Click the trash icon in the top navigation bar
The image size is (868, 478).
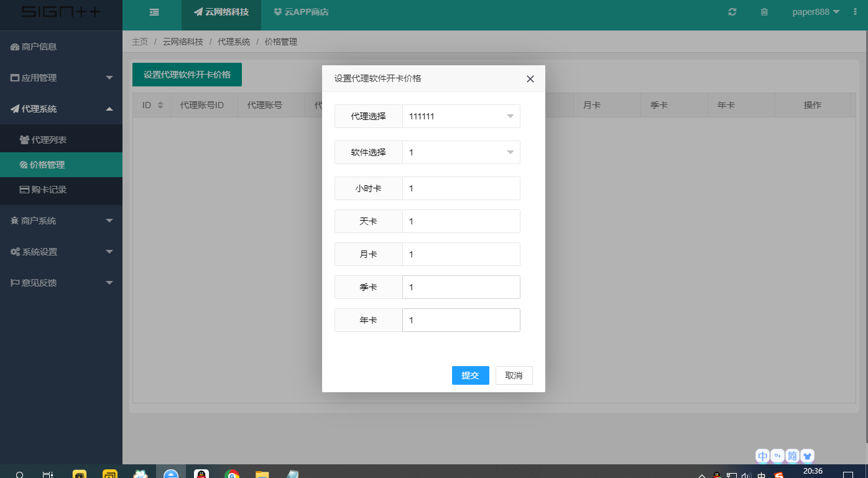tap(764, 12)
